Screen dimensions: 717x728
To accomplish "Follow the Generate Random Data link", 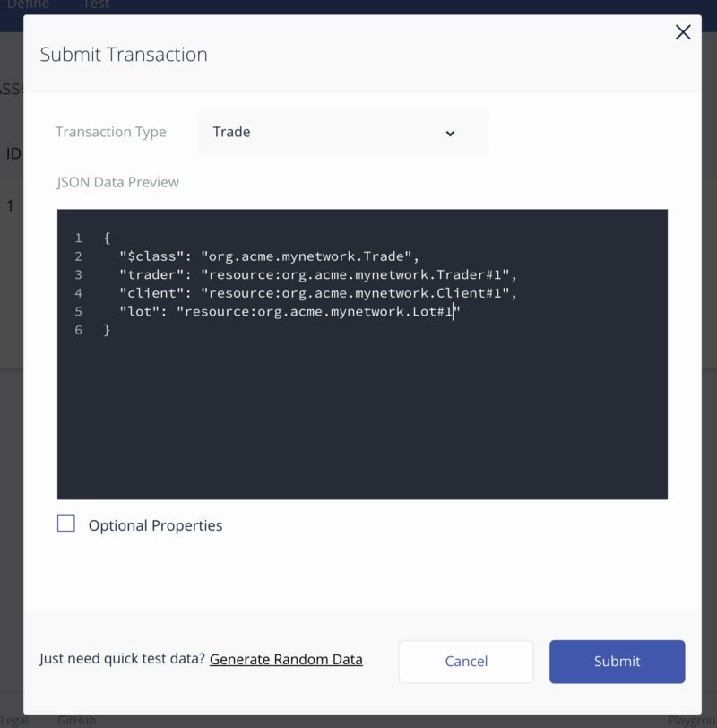I will point(286,659).
